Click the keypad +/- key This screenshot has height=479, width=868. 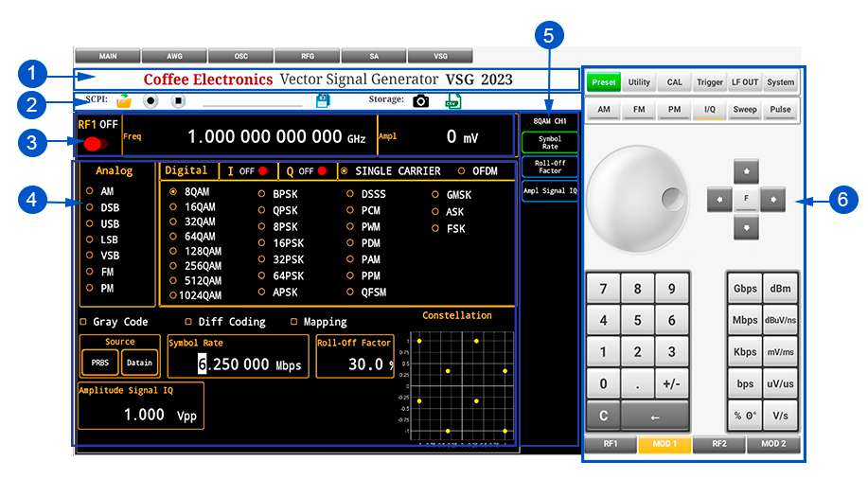[x=671, y=383]
